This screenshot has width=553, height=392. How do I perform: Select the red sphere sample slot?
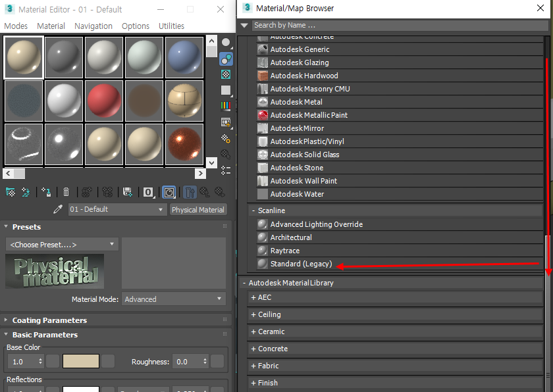click(x=104, y=101)
